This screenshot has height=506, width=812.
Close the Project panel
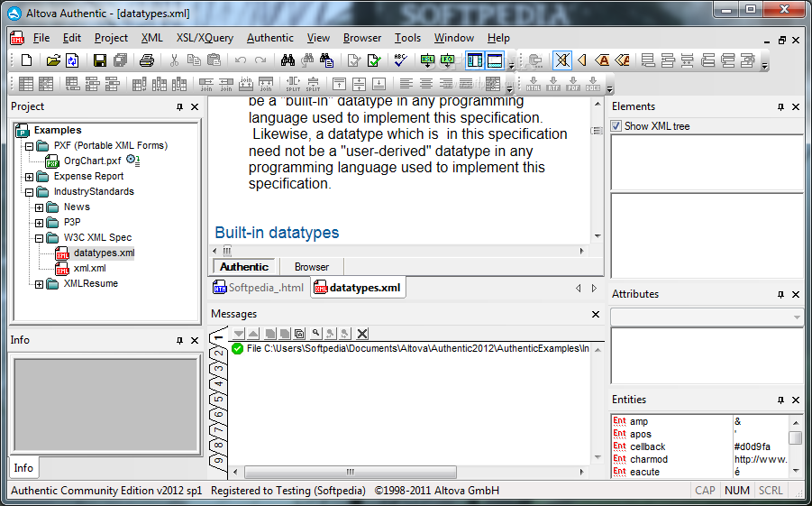(195, 106)
